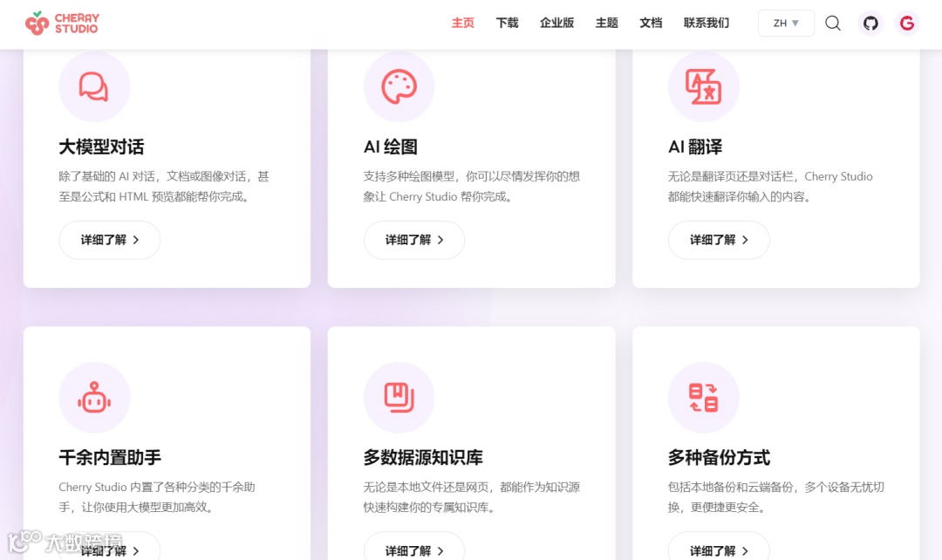Click description starting 除了基础的 AI 对话
Image resolution: width=942 pixels, height=560 pixels.
pyautogui.click(x=164, y=187)
